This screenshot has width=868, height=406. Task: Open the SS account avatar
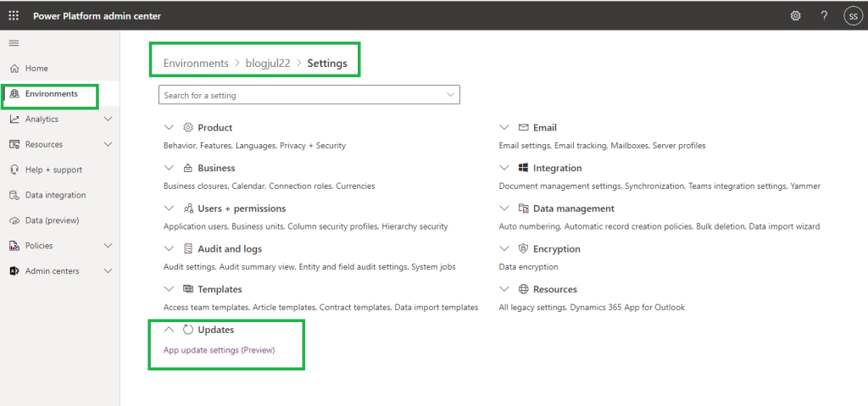coord(852,16)
